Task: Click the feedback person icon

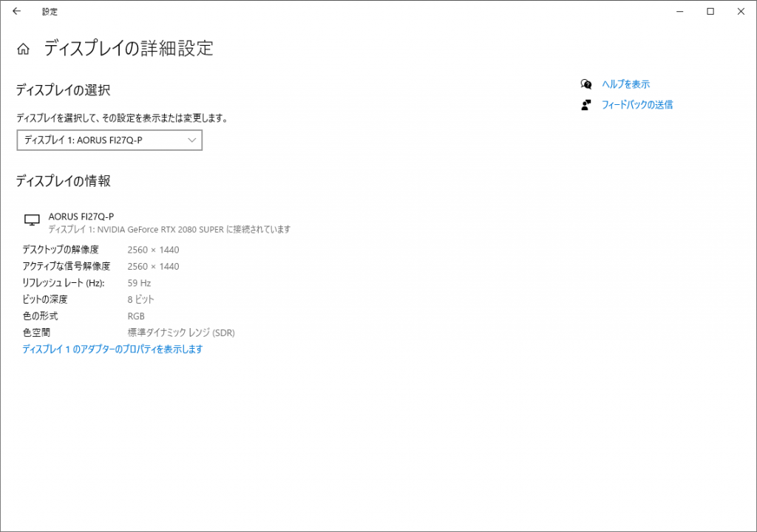Action: point(586,105)
